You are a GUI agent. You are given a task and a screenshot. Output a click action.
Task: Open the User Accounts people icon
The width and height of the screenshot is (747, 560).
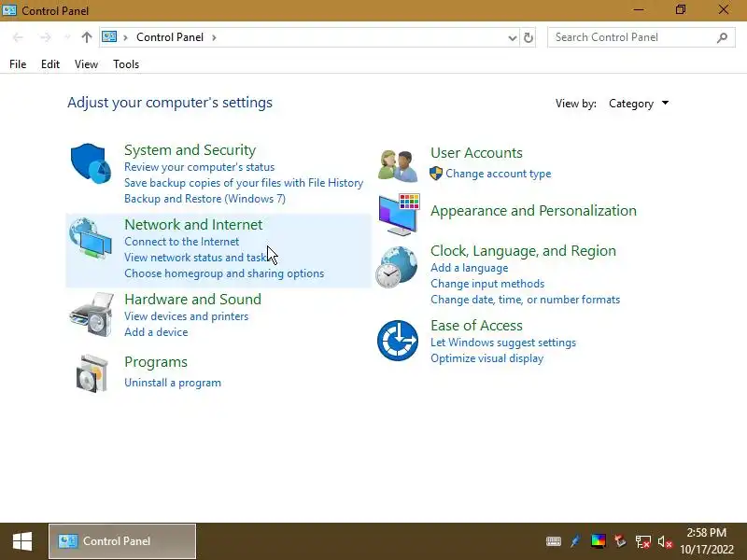pos(398,166)
